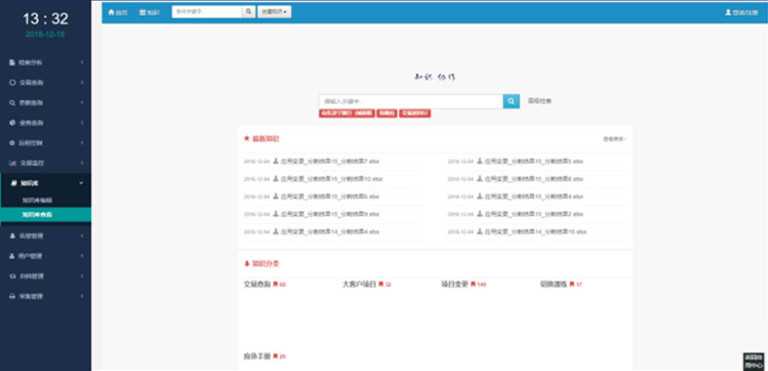Open the bottom-left category with count 25
Viewport: 768px width, 371px height.
click(x=257, y=356)
